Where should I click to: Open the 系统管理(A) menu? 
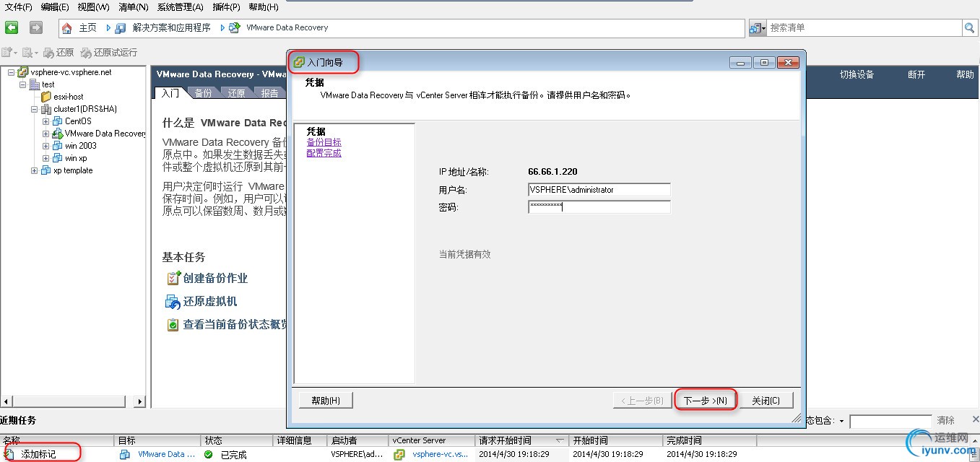click(180, 7)
